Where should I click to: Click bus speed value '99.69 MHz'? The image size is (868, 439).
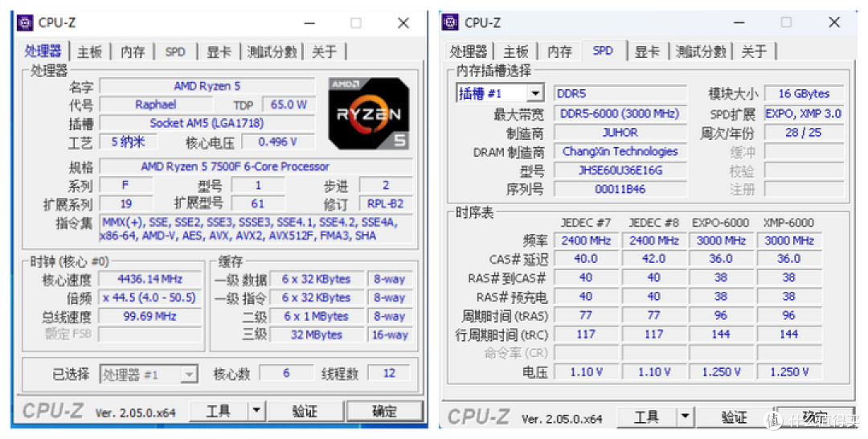click(150, 317)
